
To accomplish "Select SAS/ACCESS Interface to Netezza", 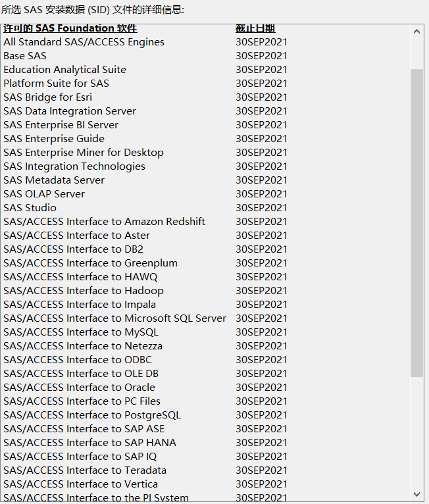I will click(x=83, y=346).
